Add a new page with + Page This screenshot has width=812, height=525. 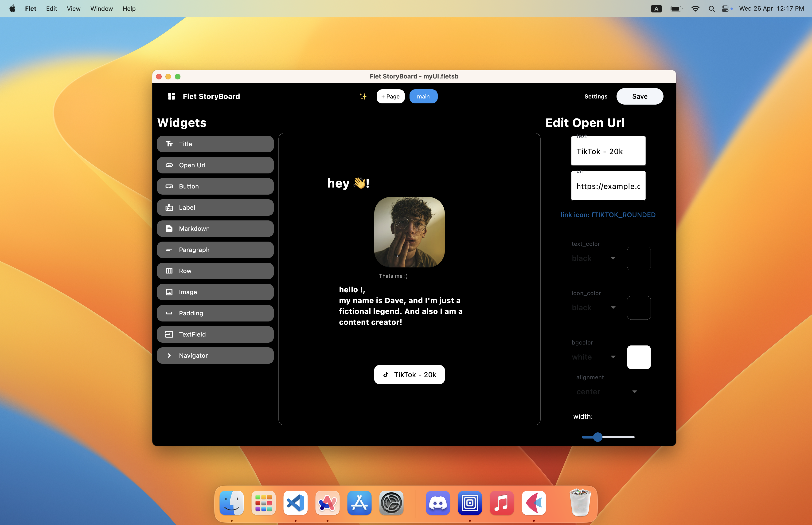click(390, 97)
